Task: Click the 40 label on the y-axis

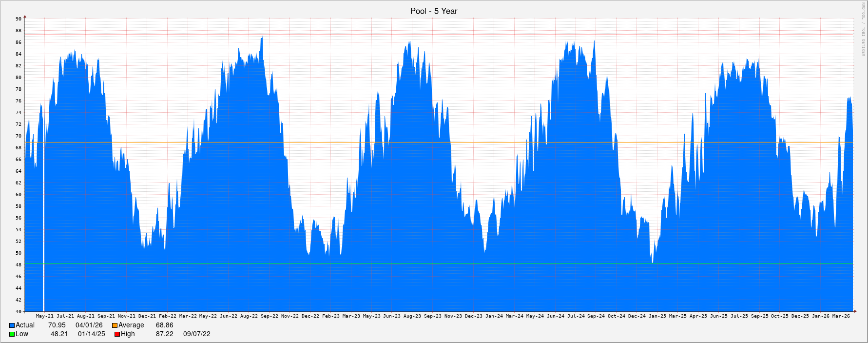Action: click(x=19, y=311)
